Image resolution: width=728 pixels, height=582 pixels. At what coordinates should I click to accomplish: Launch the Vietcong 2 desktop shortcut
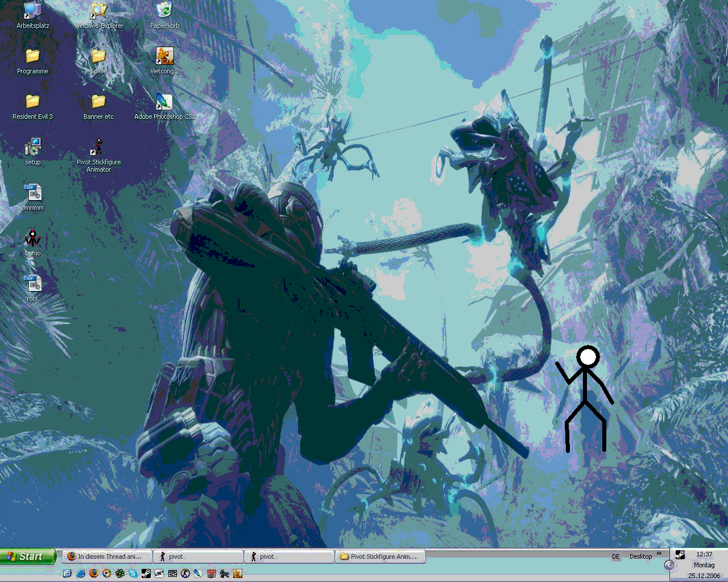(x=164, y=60)
